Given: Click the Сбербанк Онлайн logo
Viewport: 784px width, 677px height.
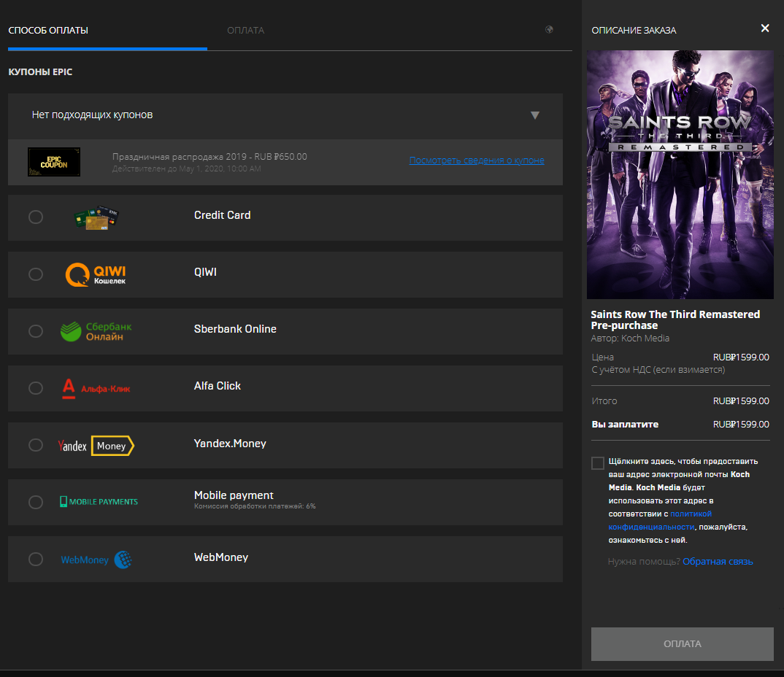Looking at the screenshot, I should pyautogui.click(x=96, y=331).
